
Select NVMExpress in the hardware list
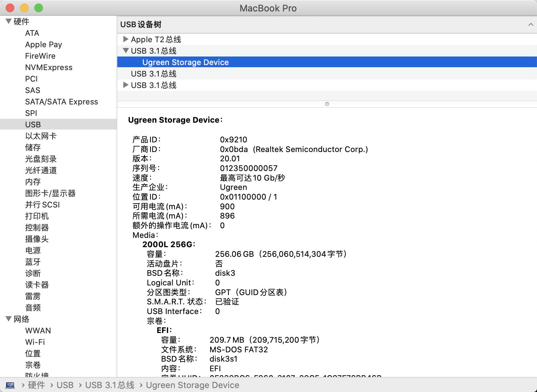49,67
